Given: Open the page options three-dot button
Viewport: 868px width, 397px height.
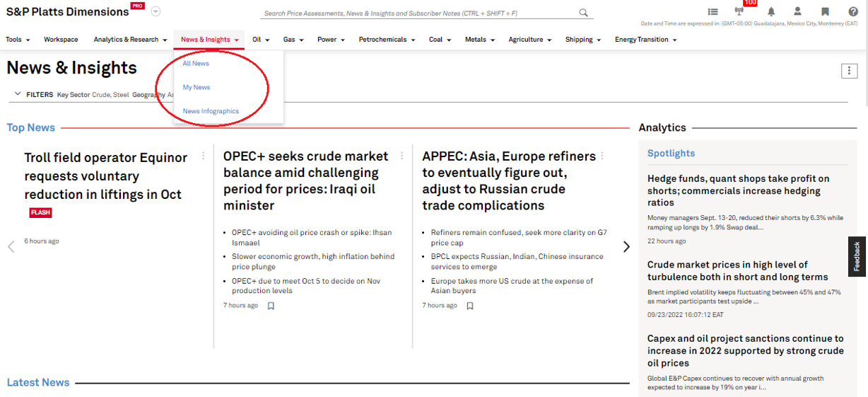Looking at the screenshot, I should click(x=849, y=71).
